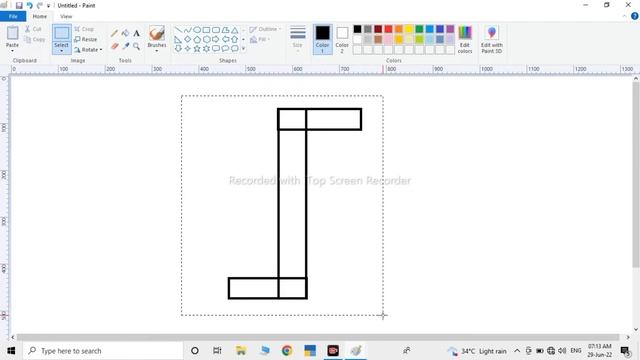This screenshot has height=360, width=640.
Task: Open the Paste dropdown arrow
Action: click(12, 50)
